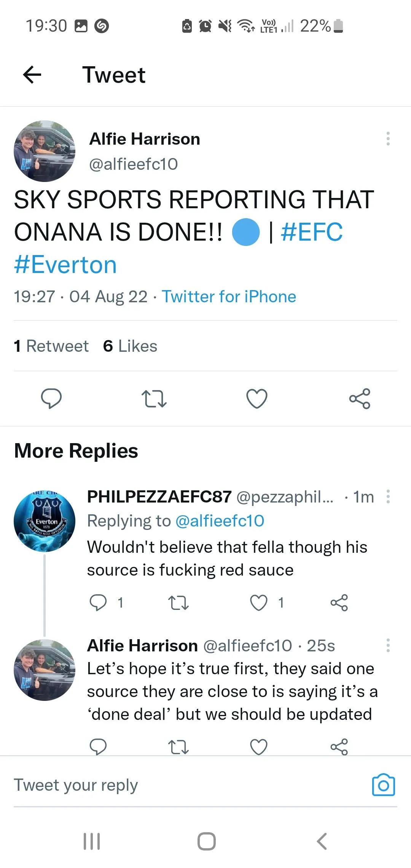Like Alfie Harrison's 25s-old reply
This screenshot has height=868, width=411.
click(x=259, y=747)
